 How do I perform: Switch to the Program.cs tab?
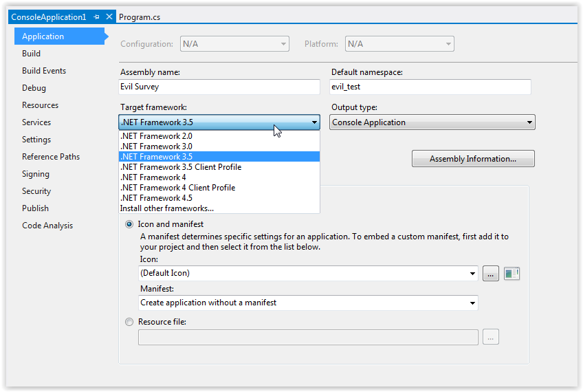(x=140, y=17)
